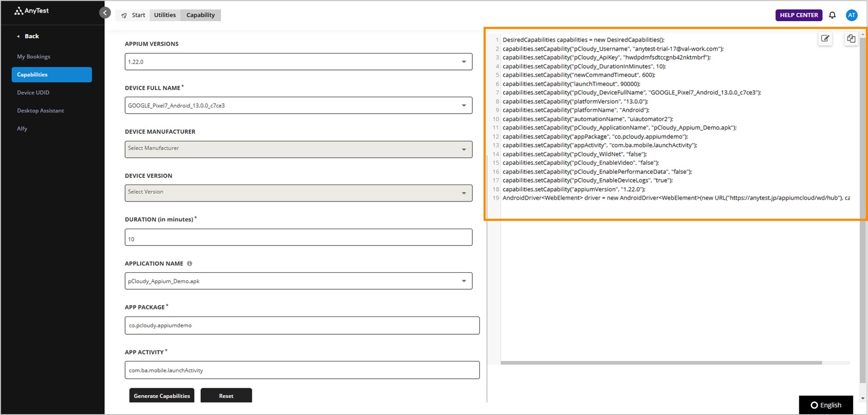868x415 pixels.
Task: Click the scroll down arrow at bottom right
Action: pos(863,398)
